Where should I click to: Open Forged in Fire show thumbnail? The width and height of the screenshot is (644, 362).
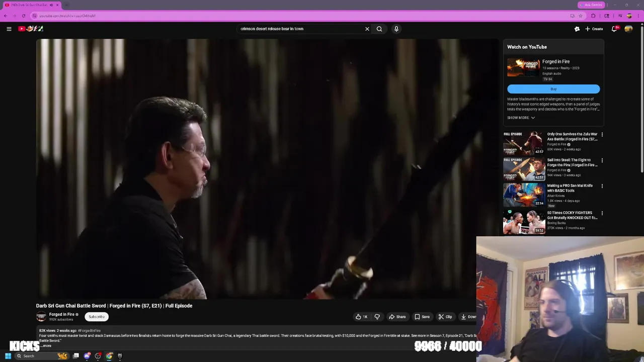pyautogui.click(x=523, y=67)
